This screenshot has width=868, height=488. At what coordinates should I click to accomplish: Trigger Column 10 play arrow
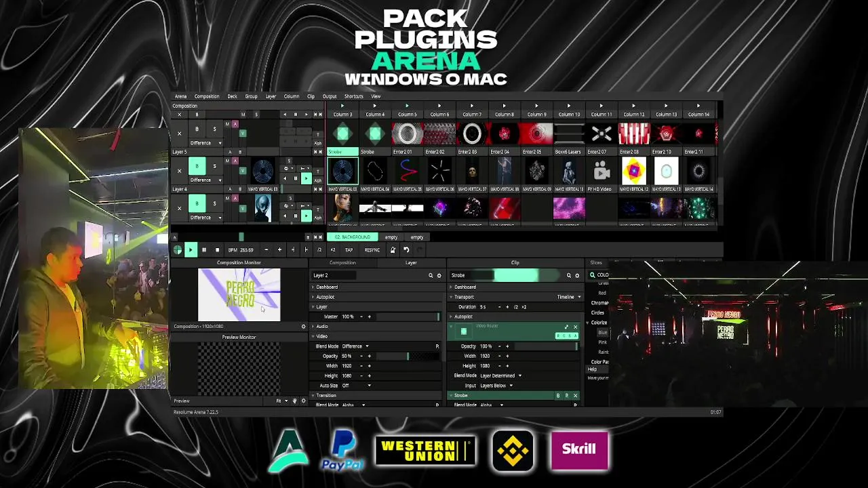pyautogui.click(x=569, y=106)
